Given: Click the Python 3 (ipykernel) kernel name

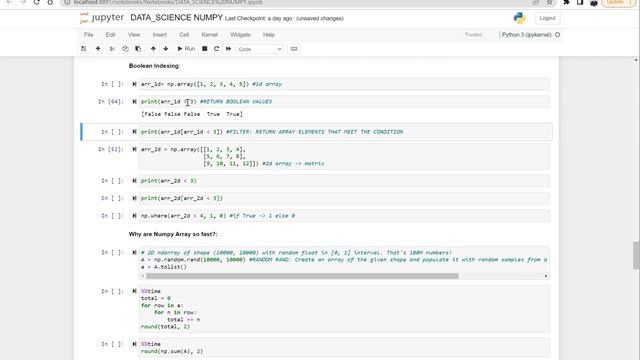Looking at the screenshot, I should 527,35.
